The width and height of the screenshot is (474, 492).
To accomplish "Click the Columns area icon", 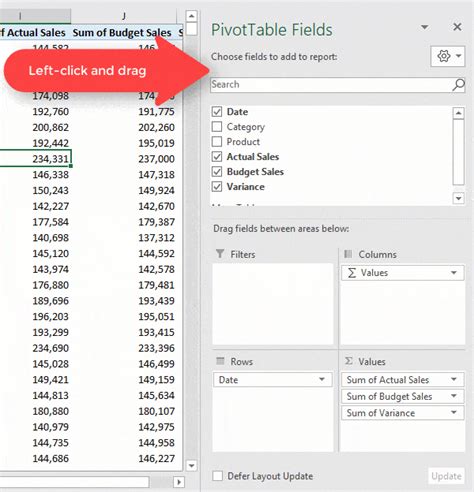I will pyautogui.click(x=348, y=254).
